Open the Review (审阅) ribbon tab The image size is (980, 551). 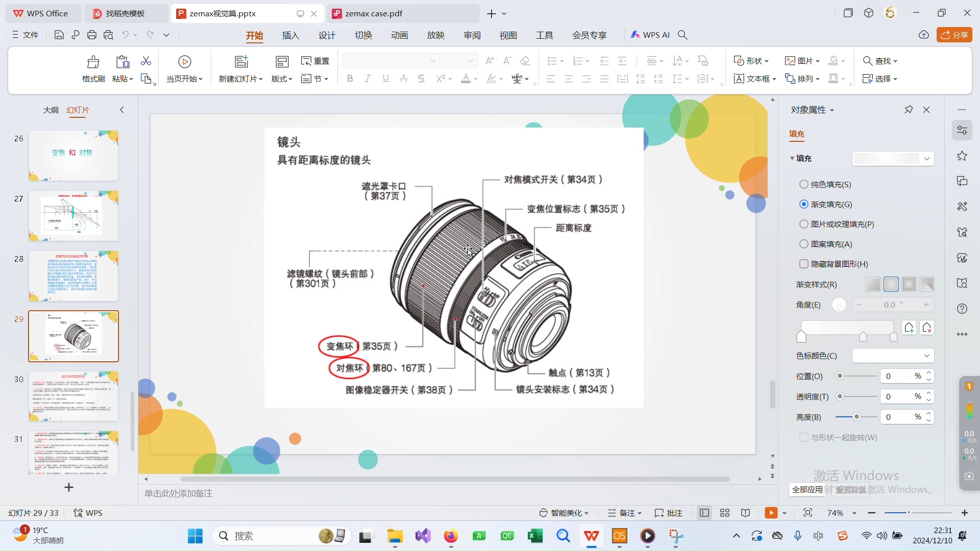(x=472, y=35)
